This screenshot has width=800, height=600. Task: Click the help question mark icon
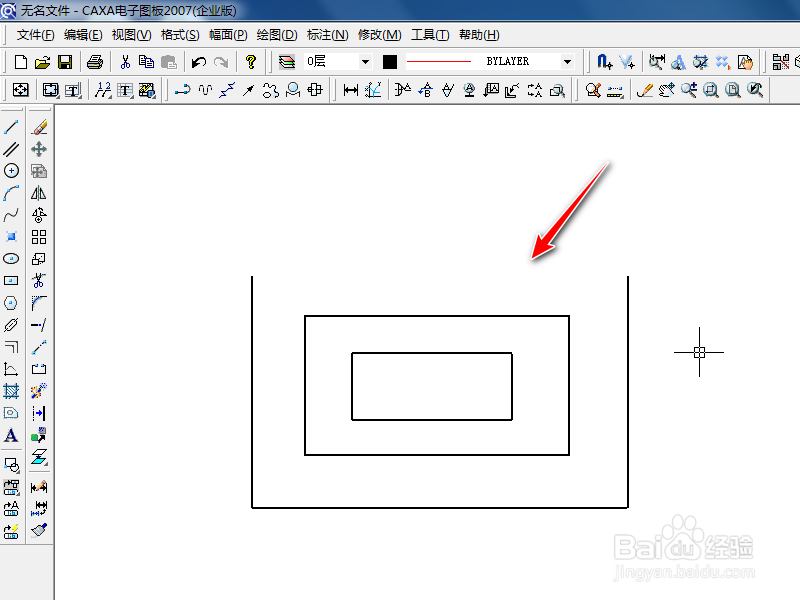coord(251,62)
